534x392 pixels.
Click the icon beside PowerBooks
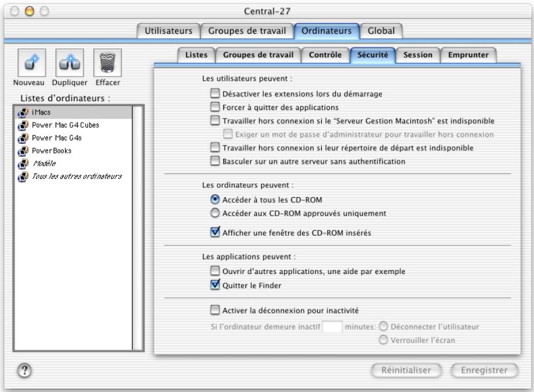23,151
